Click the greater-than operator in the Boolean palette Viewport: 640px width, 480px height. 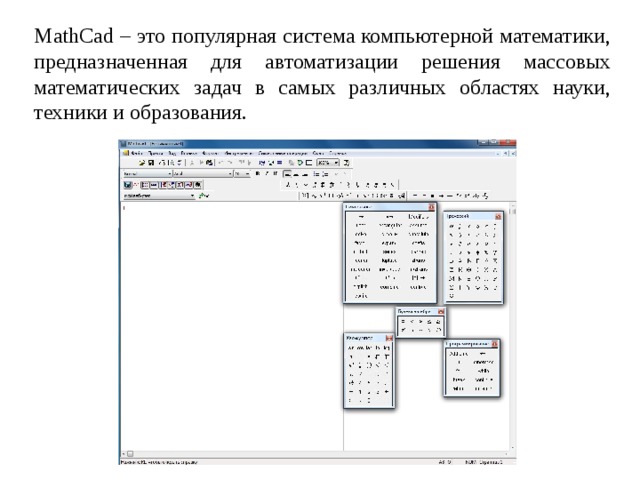click(421, 322)
